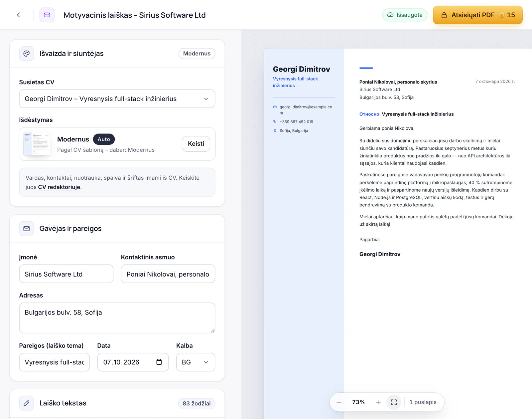Zoom out the preview with minus
Viewport: 532px width, 419px height.
[x=339, y=402]
